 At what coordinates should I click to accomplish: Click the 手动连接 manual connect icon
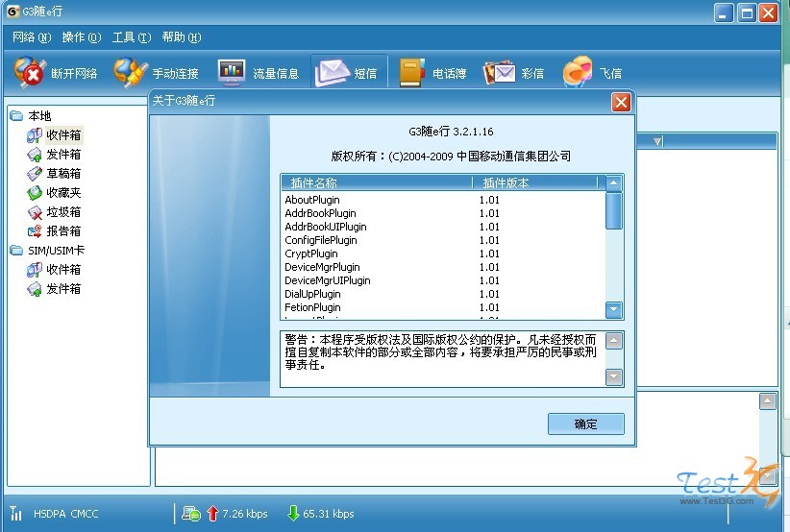(130, 72)
